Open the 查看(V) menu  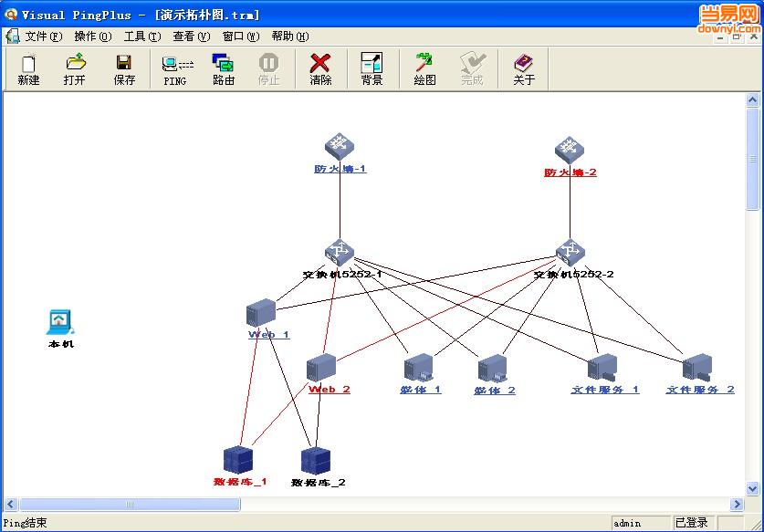pyautogui.click(x=192, y=37)
